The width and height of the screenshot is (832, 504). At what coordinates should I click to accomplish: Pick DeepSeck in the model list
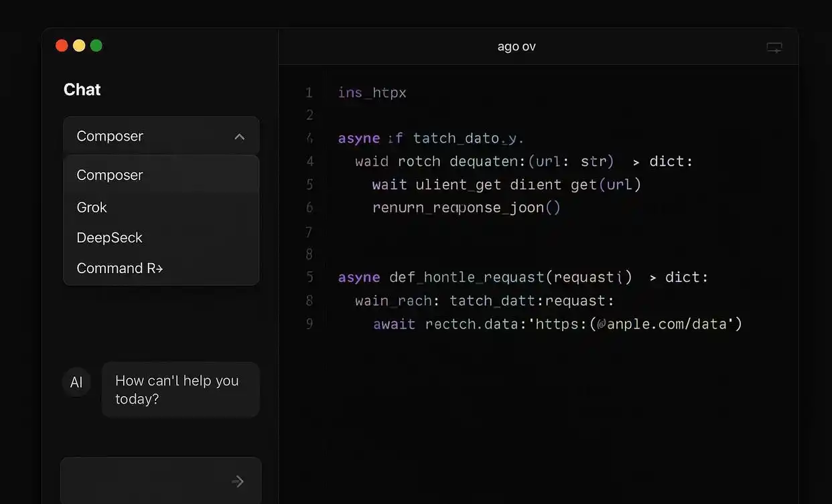point(110,238)
